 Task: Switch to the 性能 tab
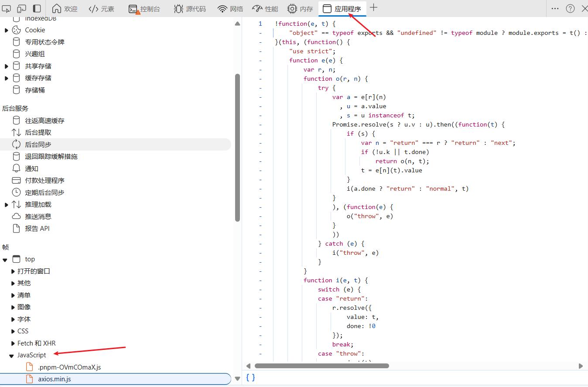(x=265, y=9)
